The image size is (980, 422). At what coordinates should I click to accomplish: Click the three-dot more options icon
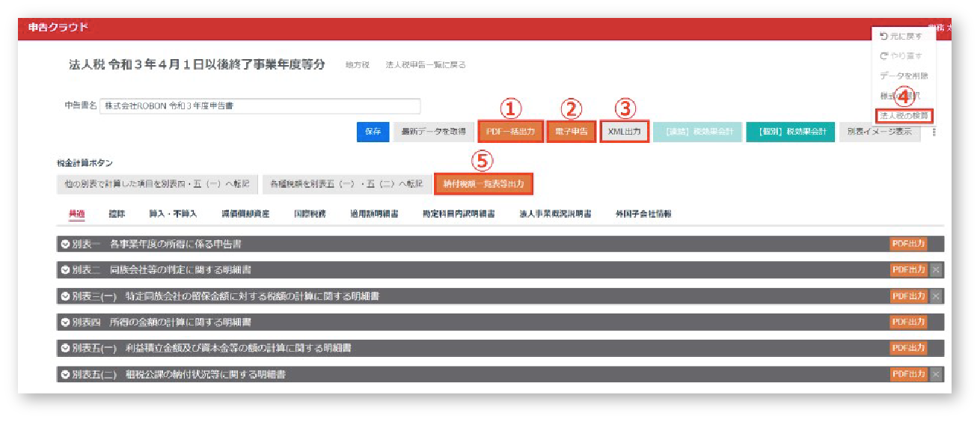(933, 132)
